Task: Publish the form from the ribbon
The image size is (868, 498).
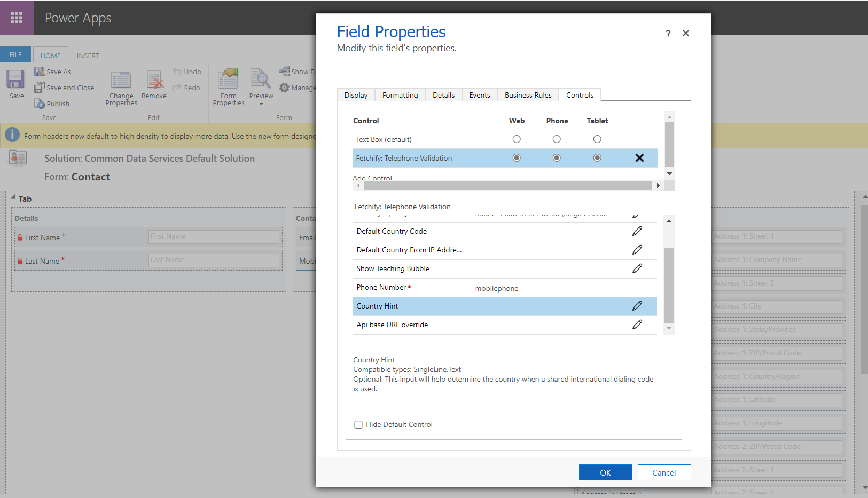Action: 52,104
